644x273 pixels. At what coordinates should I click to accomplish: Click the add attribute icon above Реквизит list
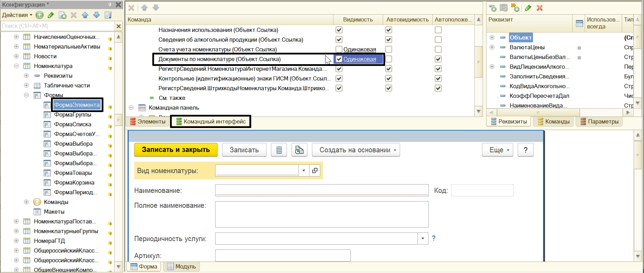pos(492,8)
